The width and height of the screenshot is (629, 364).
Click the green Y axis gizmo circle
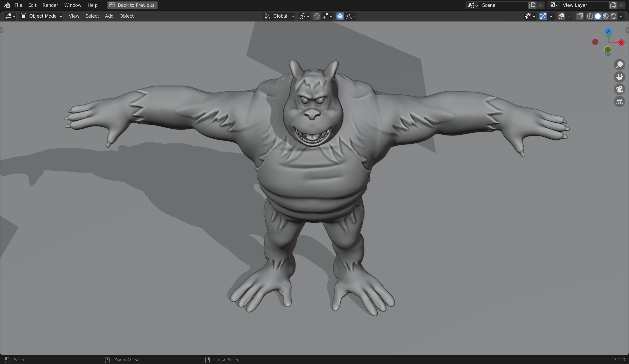pos(608,50)
